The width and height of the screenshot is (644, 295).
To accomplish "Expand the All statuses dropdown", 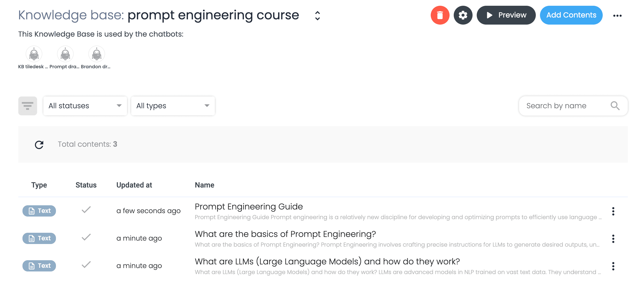I will 85,106.
